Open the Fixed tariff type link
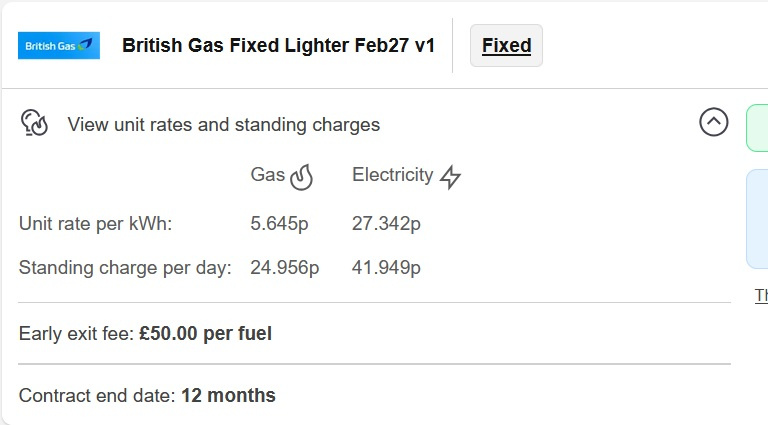Viewport: 768px width, 425px height. tap(506, 46)
